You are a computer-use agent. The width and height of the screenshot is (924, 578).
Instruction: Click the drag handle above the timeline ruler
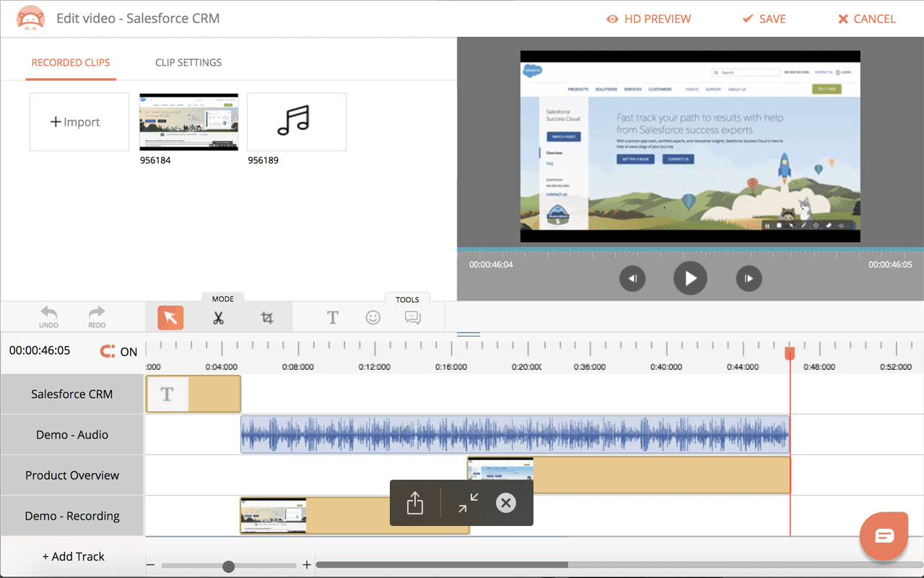468,334
